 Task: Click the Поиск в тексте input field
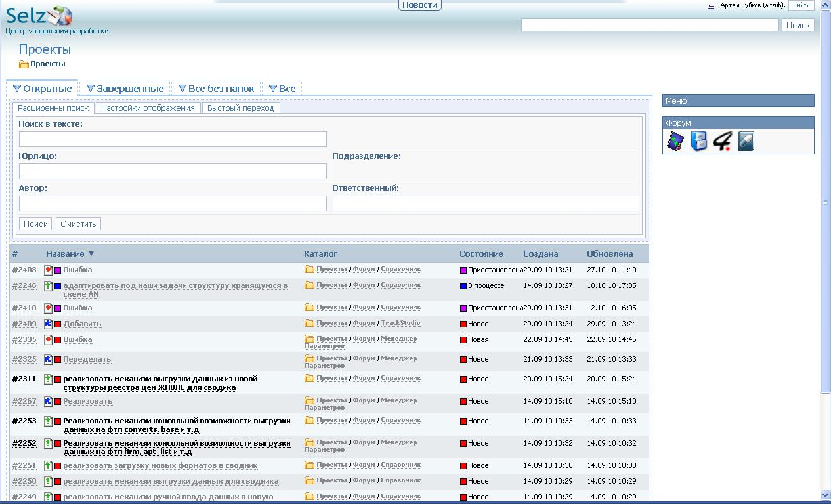pyautogui.click(x=173, y=139)
